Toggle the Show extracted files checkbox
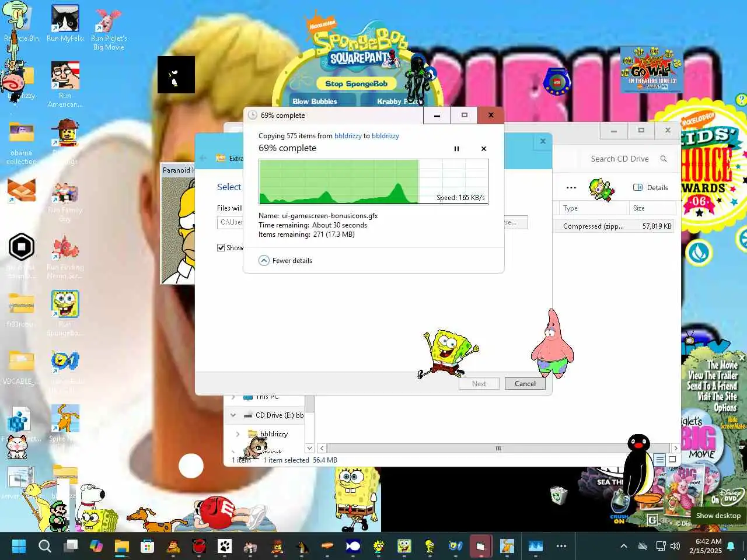The width and height of the screenshot is (747, 560). point(221,247)
